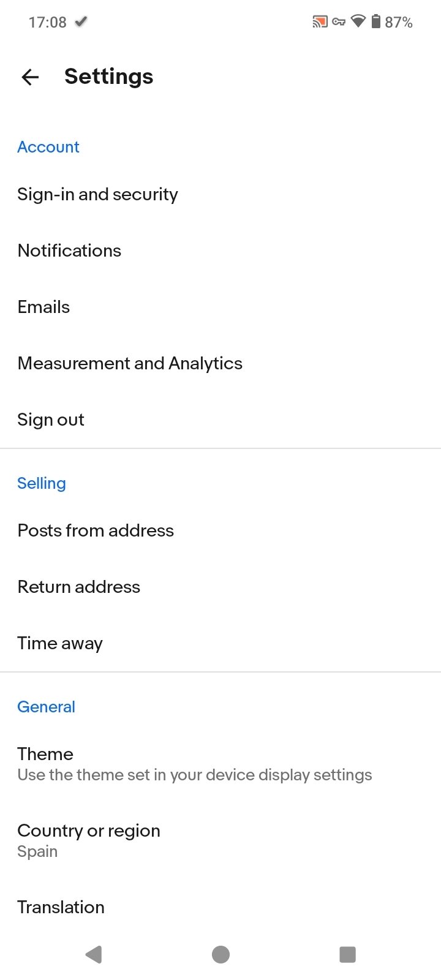Tap the Android home circle button
This screenshot has width=441, height=980.
point(221,954)
